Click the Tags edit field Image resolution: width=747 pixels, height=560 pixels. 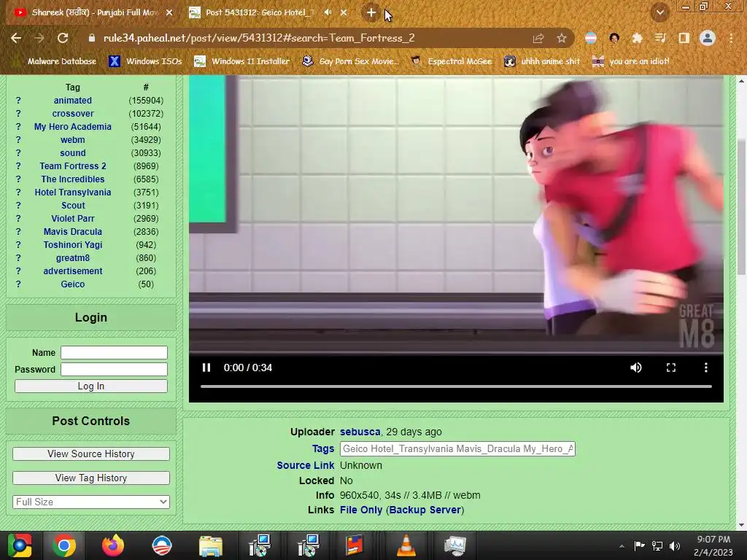point(457,448)
